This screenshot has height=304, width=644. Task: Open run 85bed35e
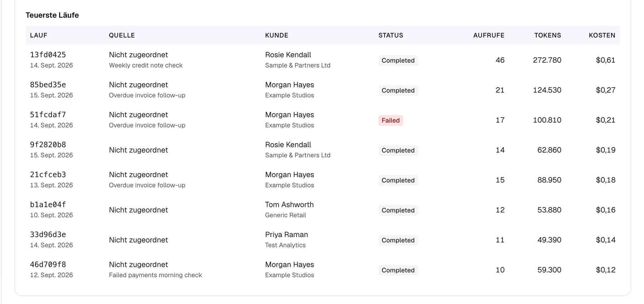(48, 85)
